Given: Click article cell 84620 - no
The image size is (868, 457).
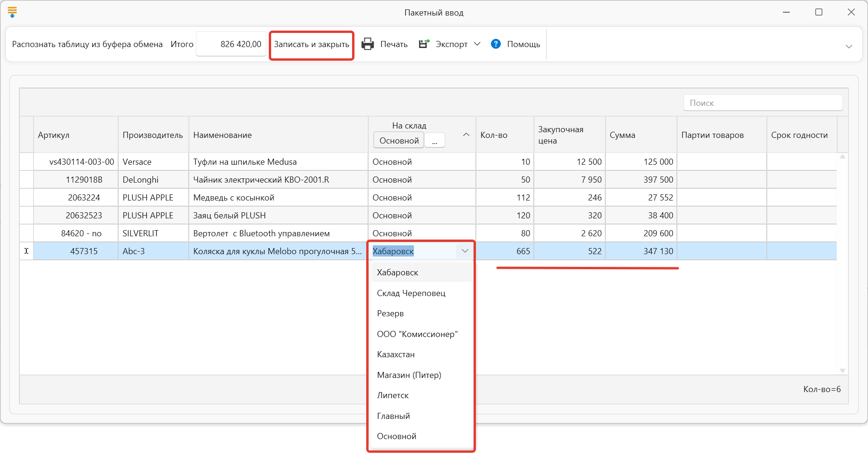Looking at the screenshot, I should pyautogui.click(x=76, y=233).
